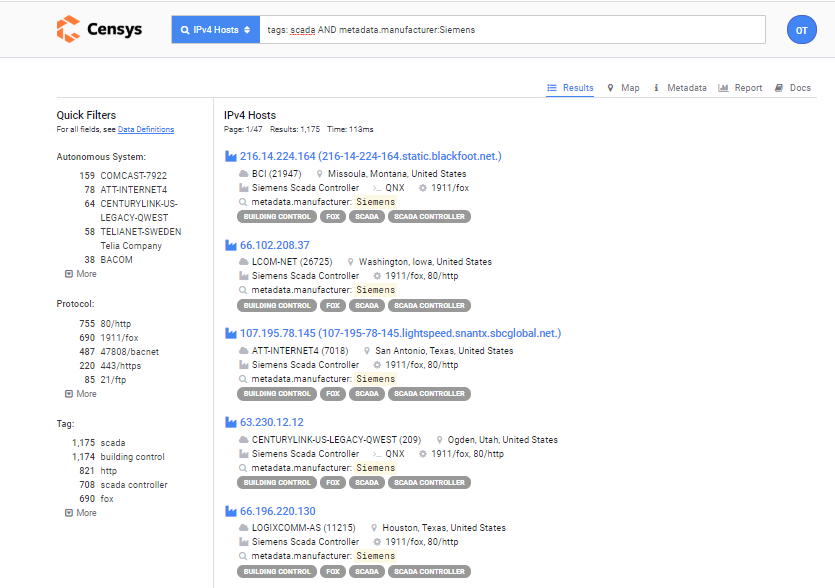Click magnifier icon beside metadata.manufacturer for 66.102.208.37
This screenshot has height=588, width=835.
243,290
